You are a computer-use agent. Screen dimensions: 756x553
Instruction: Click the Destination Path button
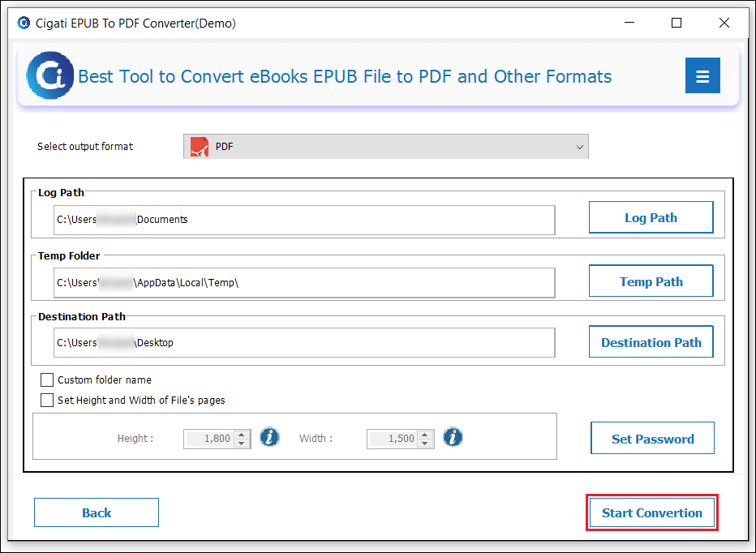(651, 342)
